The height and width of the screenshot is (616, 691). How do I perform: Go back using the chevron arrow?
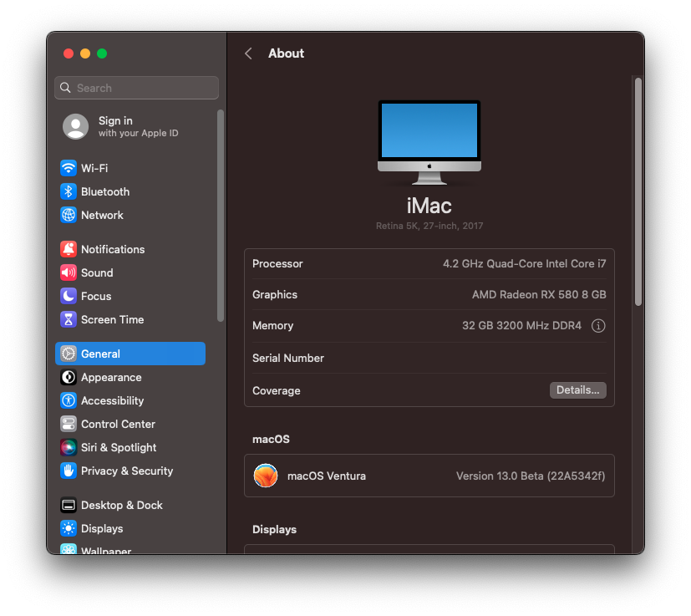(x=248, y=53)
